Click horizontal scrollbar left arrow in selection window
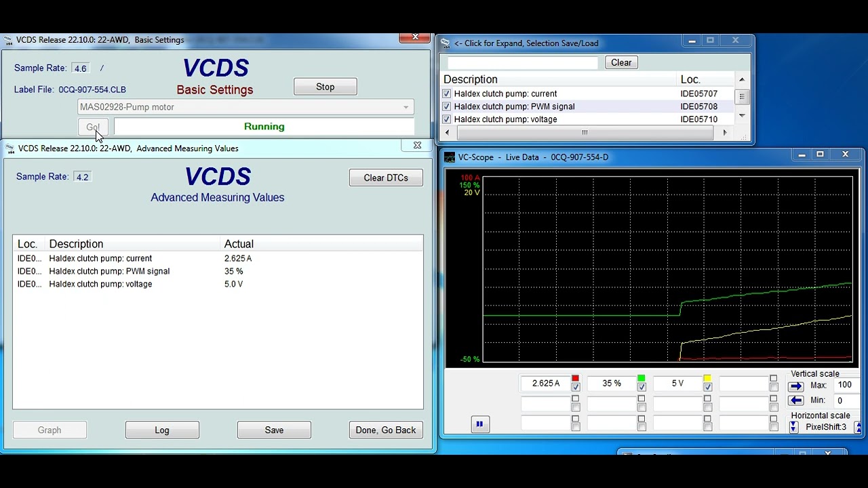 click(x=447, y=133)
